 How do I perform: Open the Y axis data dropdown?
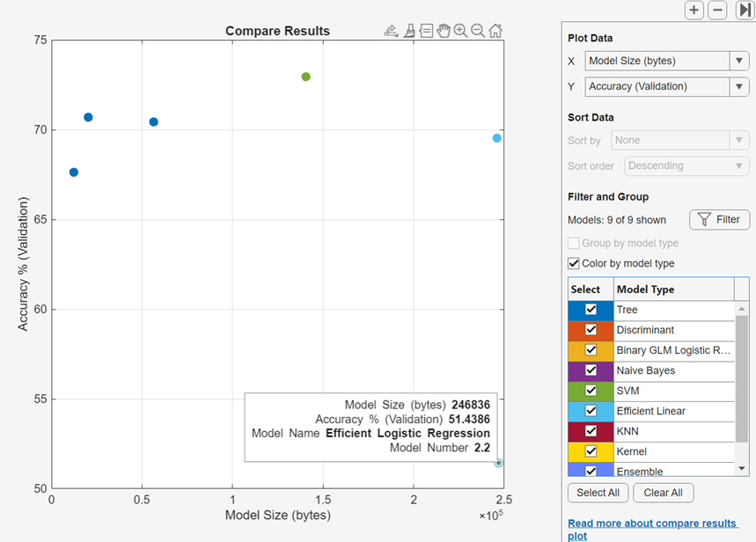pyautogui.click(x=739, y=86)
